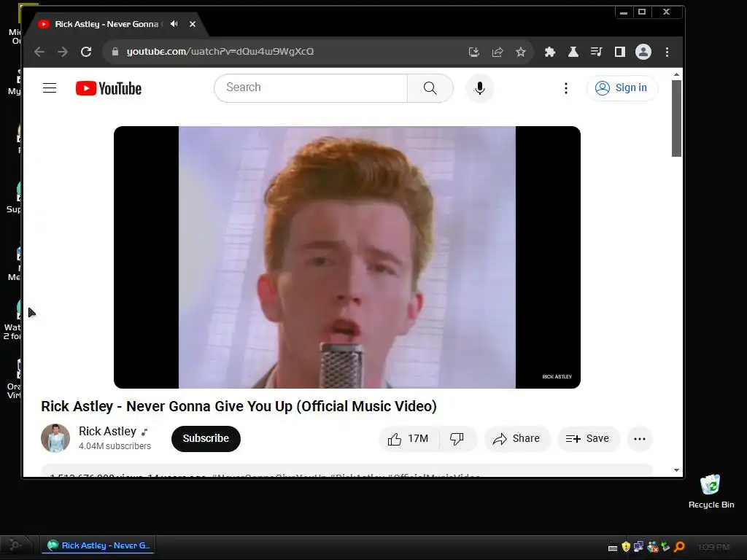Click the scrollbar down arrow
Screen dimensions: 747x560
676,470
